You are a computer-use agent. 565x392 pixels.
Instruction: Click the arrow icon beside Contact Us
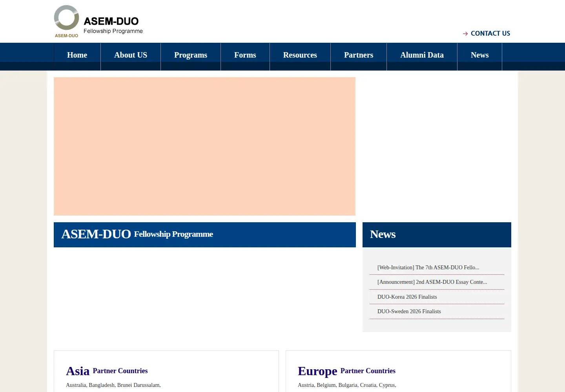tap(465, 34)
